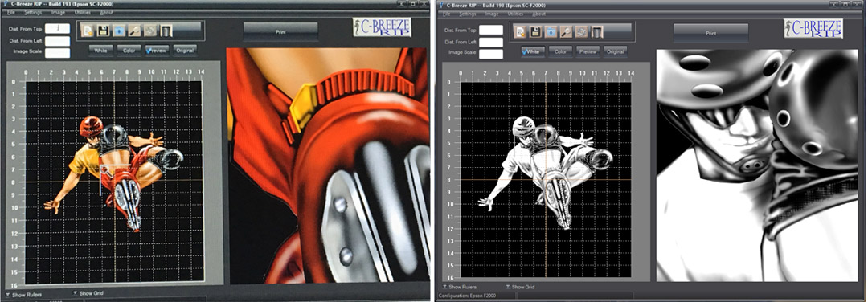This screenshot has height=302, width=868.
Task: Open the File menu in the color-image window
Action: point(11,12)
